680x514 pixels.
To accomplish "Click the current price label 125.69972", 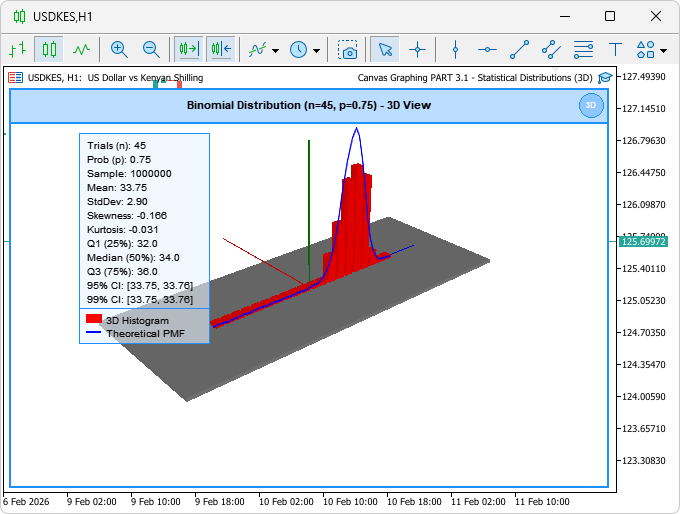I will coord(644,242).
